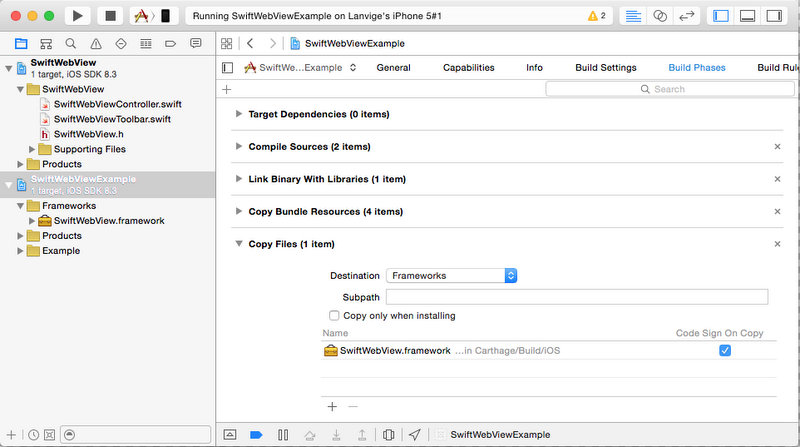Viewport: 800px width, 447px height.
Task: Expand Target Dependencies section
Action: (x=238, y=114)
